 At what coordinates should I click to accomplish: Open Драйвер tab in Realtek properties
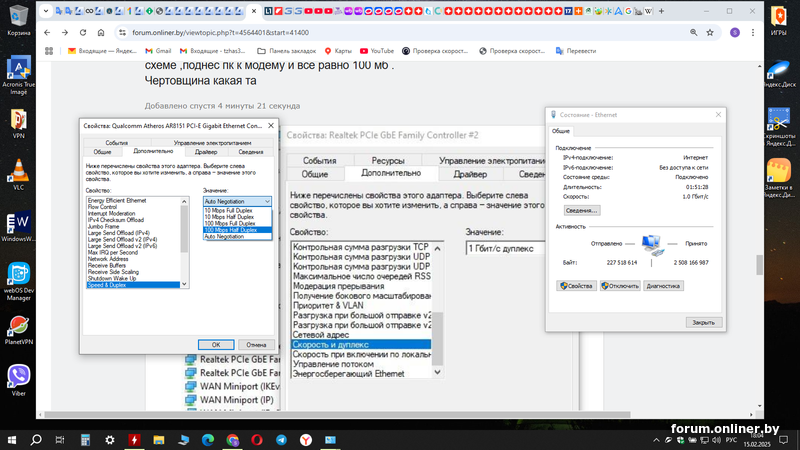(x=470, y=174)
